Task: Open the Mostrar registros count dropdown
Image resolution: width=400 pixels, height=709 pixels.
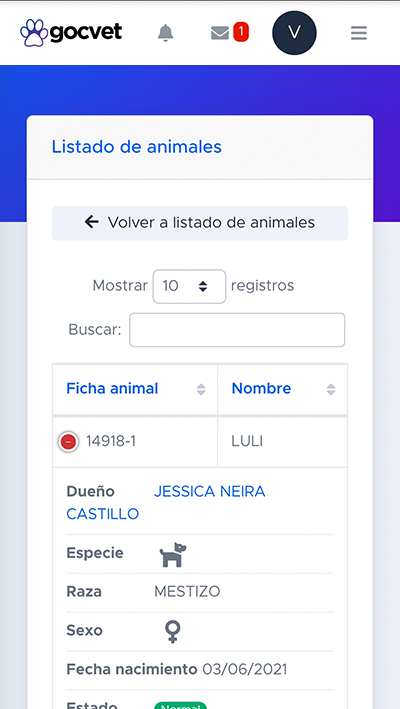Action: point(189,286)
